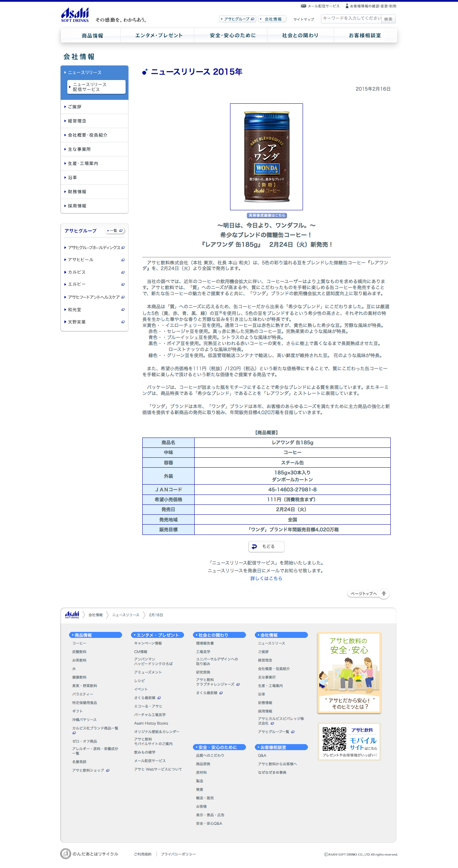
Task: Open footer お客様相談室 section header
Action: [x=281, y=747]
